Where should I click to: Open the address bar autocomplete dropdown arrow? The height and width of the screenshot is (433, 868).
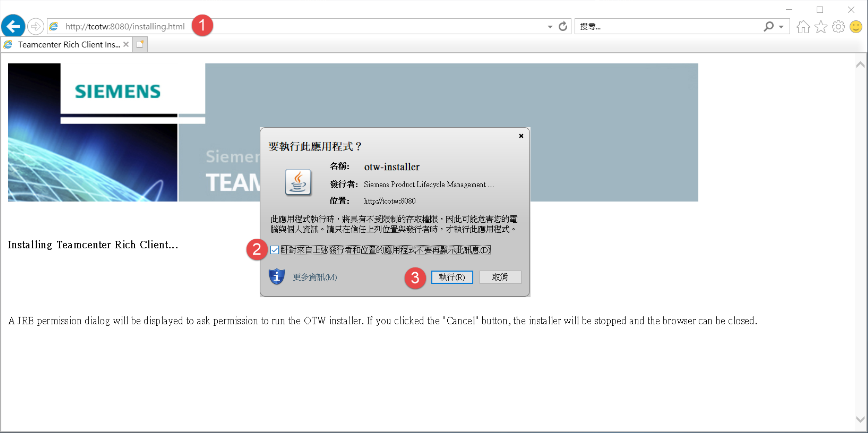click(x=550, y=27)
